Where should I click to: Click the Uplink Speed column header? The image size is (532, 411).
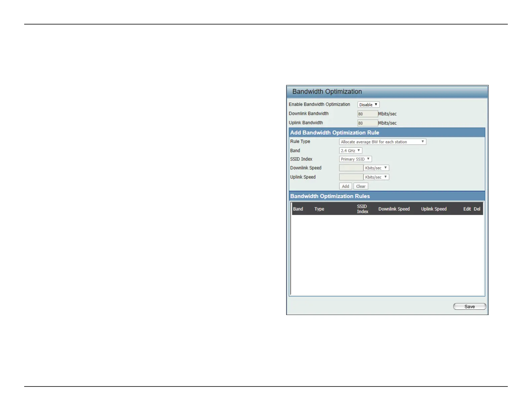coord(434,209)
